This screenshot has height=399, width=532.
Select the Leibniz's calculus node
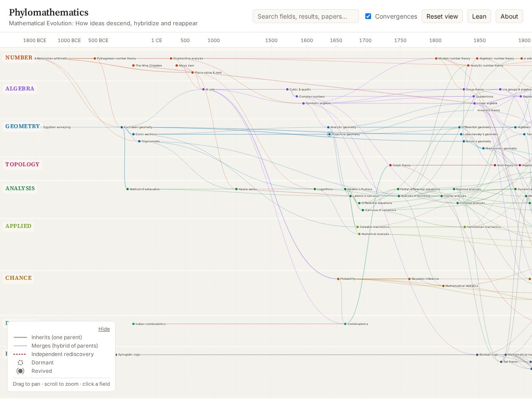[x=351, y=196]
